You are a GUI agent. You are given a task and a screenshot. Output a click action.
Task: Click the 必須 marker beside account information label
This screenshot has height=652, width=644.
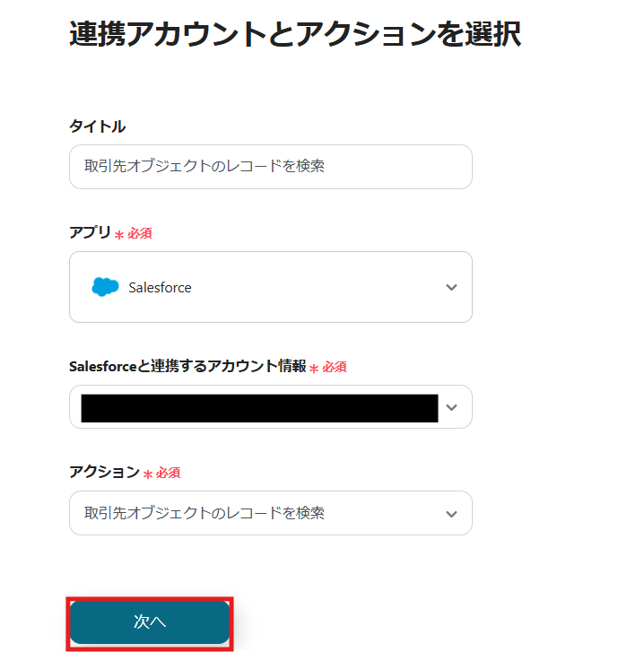(335, 367)
